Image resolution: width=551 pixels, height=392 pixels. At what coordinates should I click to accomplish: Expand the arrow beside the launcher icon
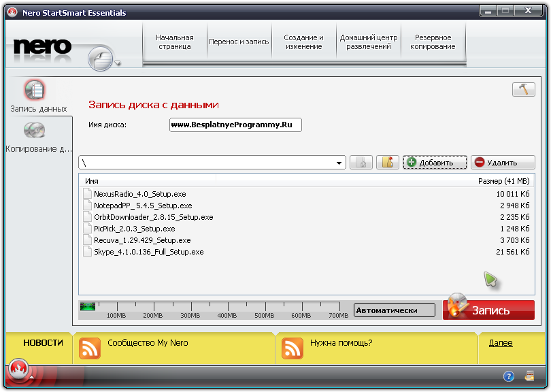(118, 63)
